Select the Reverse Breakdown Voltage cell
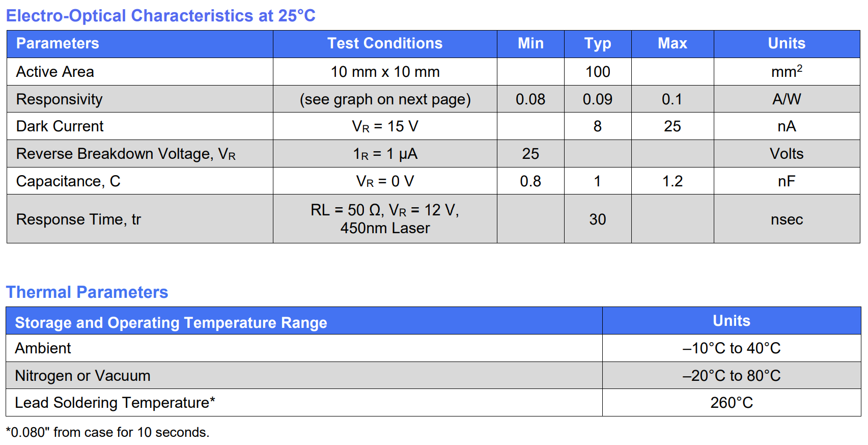This screenshot has width=868, height=445. click(126, 154)
